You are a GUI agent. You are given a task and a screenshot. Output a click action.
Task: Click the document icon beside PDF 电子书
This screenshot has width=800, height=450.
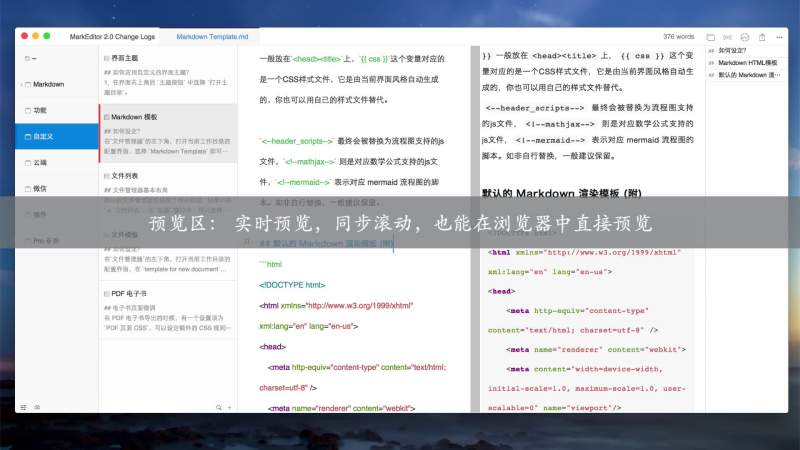[x=107, y=294]
